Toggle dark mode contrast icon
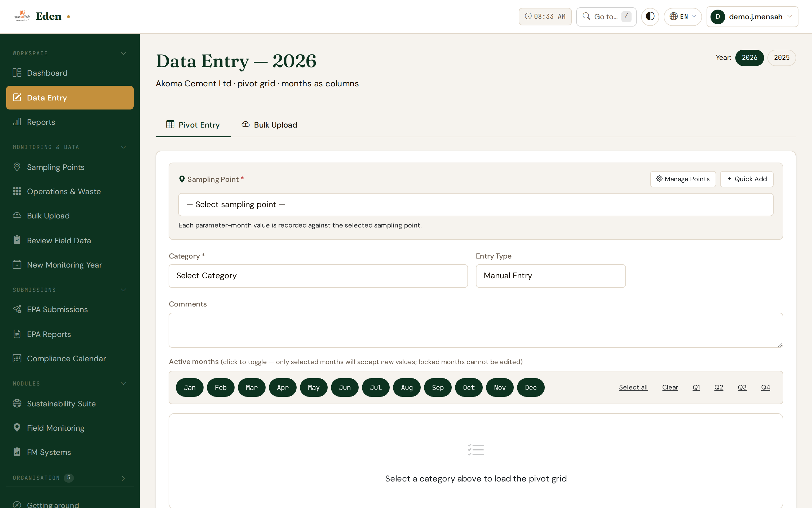The width and height of the screenshot is (812, 508). click(x=650, y=16)
